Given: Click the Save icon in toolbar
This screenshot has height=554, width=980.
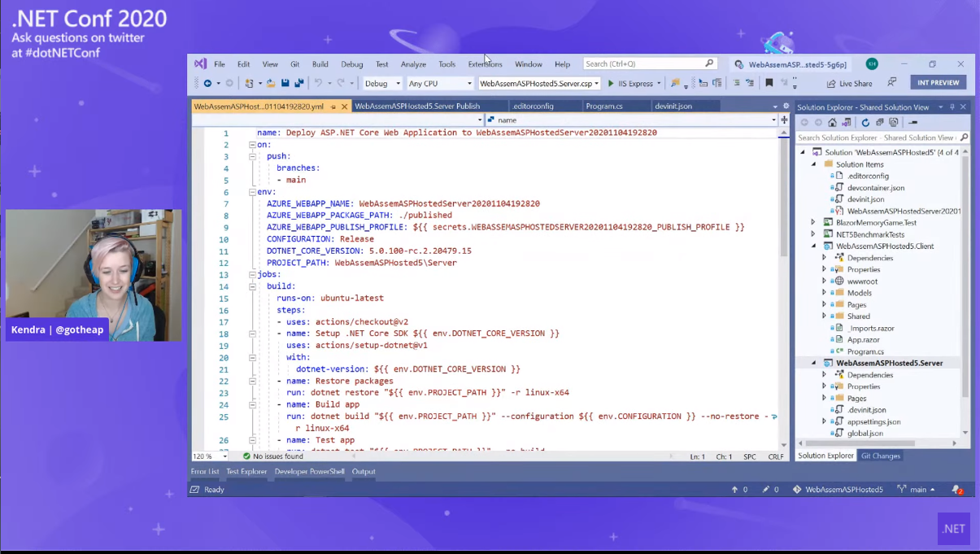Looking at the screenshot, I should click(x=285, y=83).
